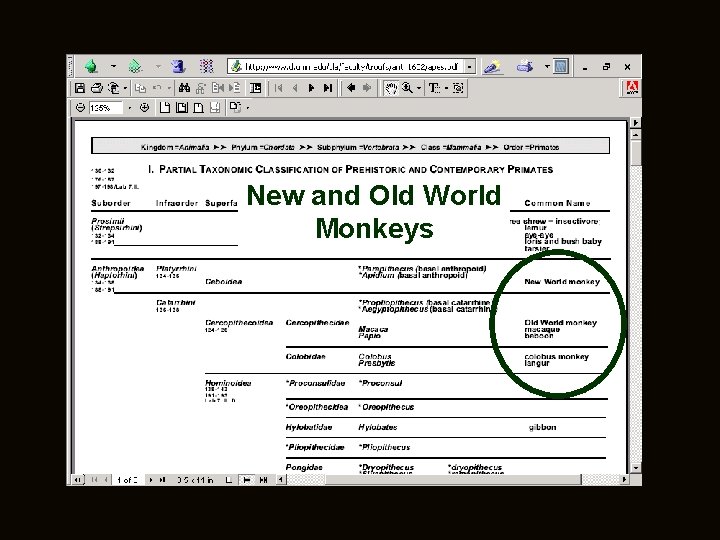720x540 pixels.
Task: Click the horizontal scrollbar thumb
Action: coord(453,480)
